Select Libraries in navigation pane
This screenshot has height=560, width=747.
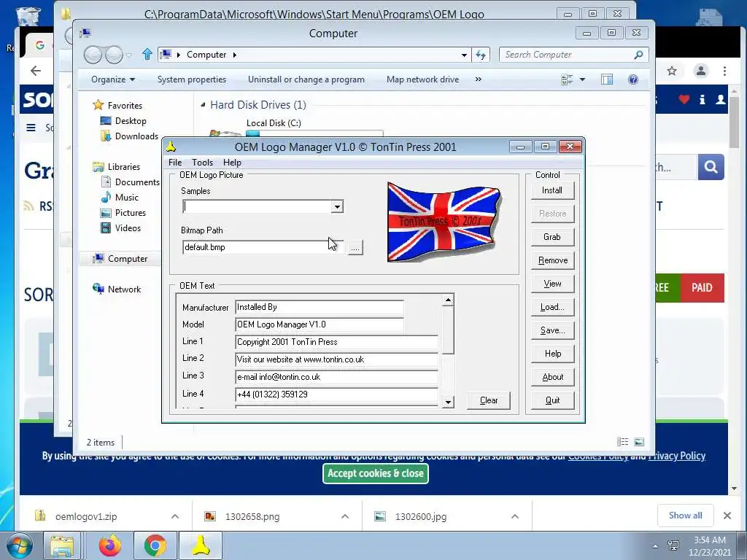(x=124, y=167)
